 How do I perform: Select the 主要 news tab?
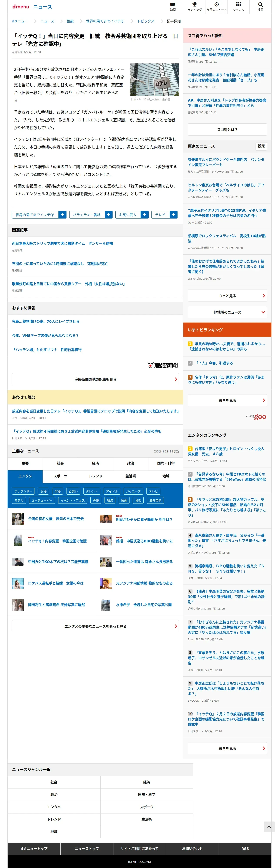pos(25,464)
